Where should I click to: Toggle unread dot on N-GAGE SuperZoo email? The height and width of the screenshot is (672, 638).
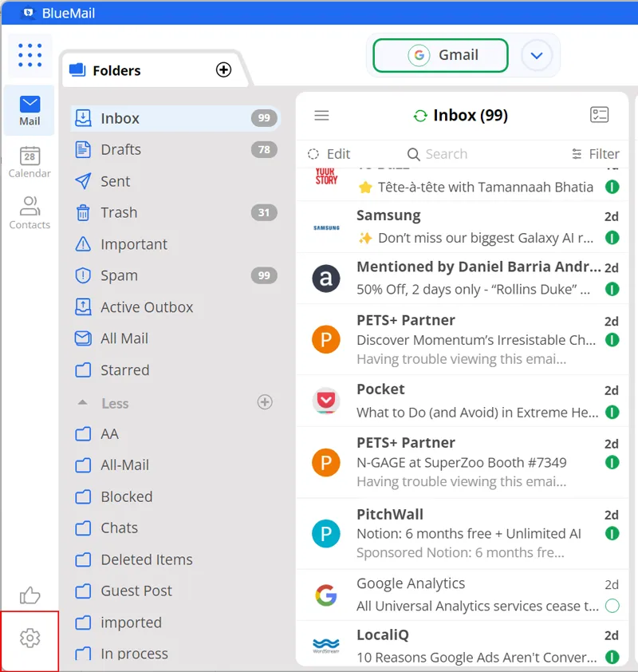click(612, 462)
